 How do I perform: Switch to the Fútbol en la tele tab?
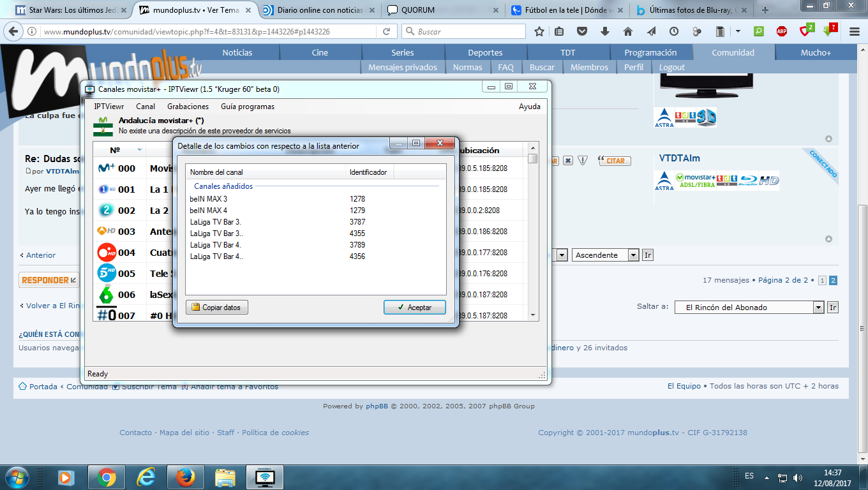pyautogui.click(x=565, y=10)
